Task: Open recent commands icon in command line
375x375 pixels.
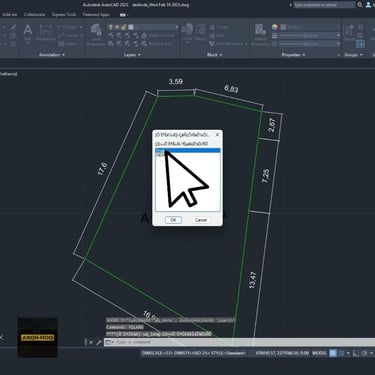Action: pyautogui.click(x=109, y=342)
